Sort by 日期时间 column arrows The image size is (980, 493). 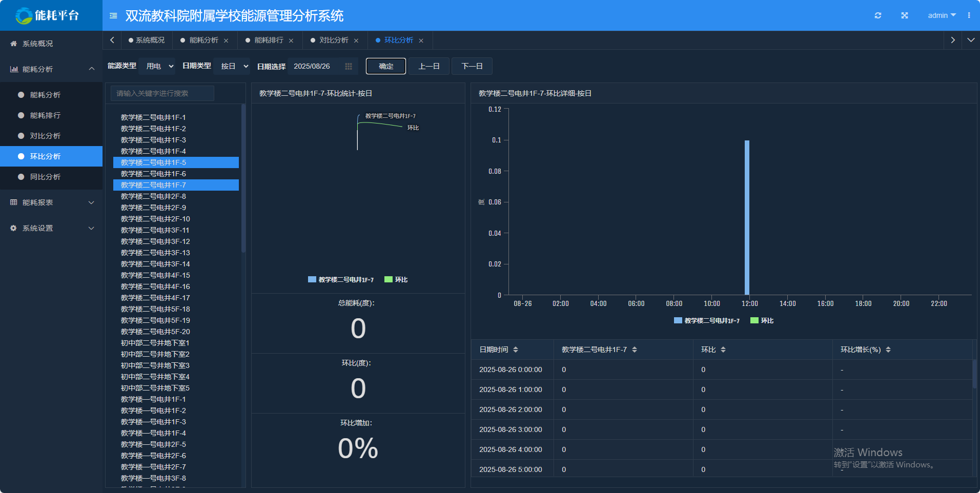pos(516,350)
